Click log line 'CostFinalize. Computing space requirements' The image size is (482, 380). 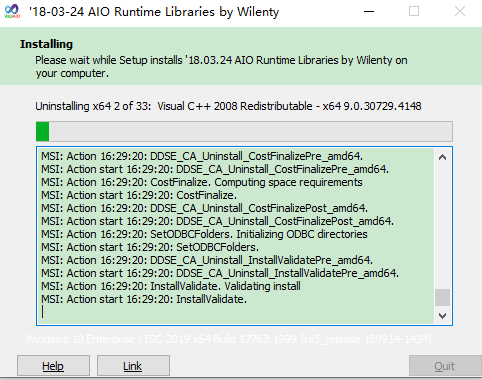(x=202, y=182)
